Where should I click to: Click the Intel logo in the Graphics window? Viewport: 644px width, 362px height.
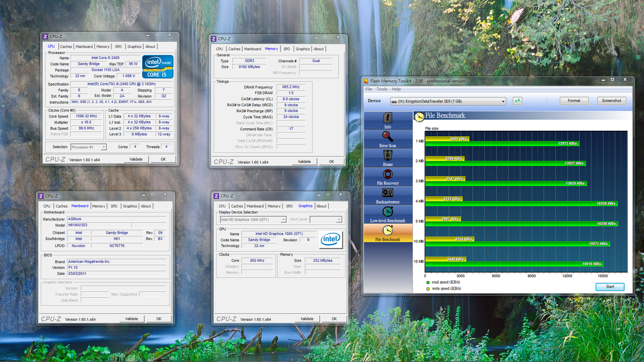click(330, 239)
